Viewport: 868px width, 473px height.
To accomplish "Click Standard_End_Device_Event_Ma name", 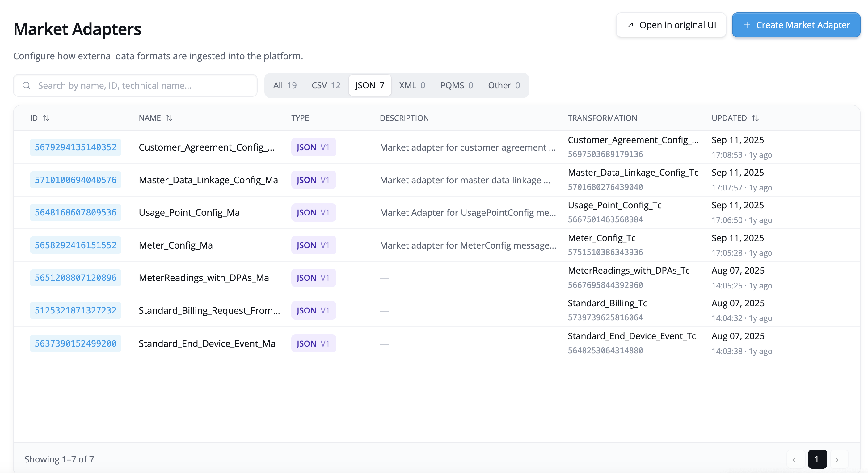I will click(207, 343).
